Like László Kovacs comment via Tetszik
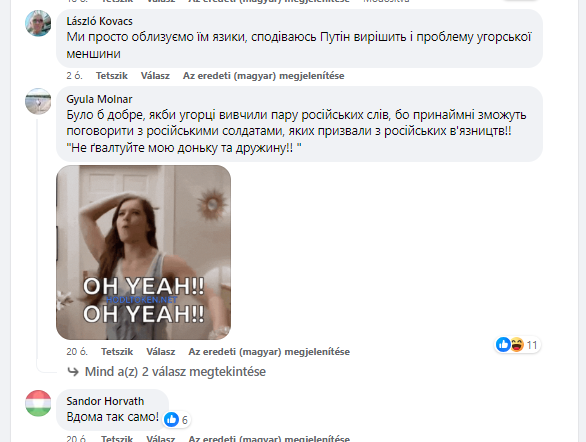Viewport: 586px width, 442px height. (112, 76)
